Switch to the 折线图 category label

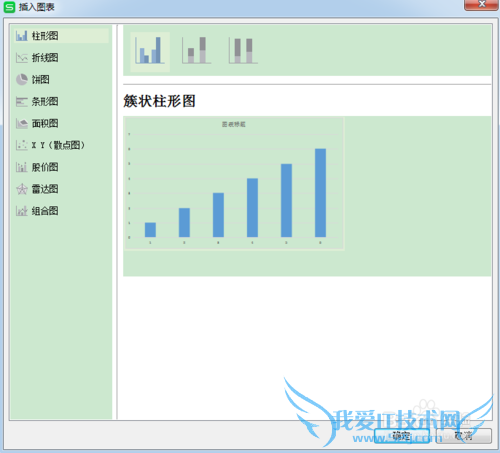click(45, 58)
